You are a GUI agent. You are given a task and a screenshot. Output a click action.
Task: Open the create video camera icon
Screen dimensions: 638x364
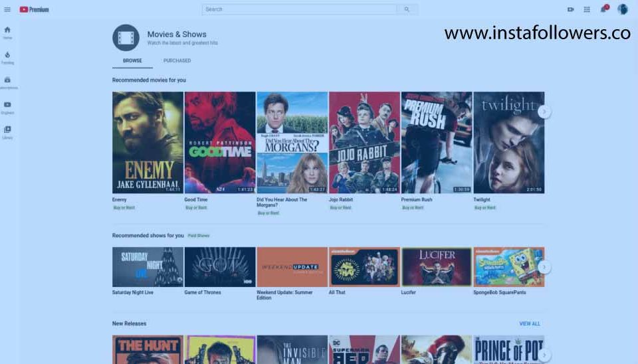click(x=570, y=9)
